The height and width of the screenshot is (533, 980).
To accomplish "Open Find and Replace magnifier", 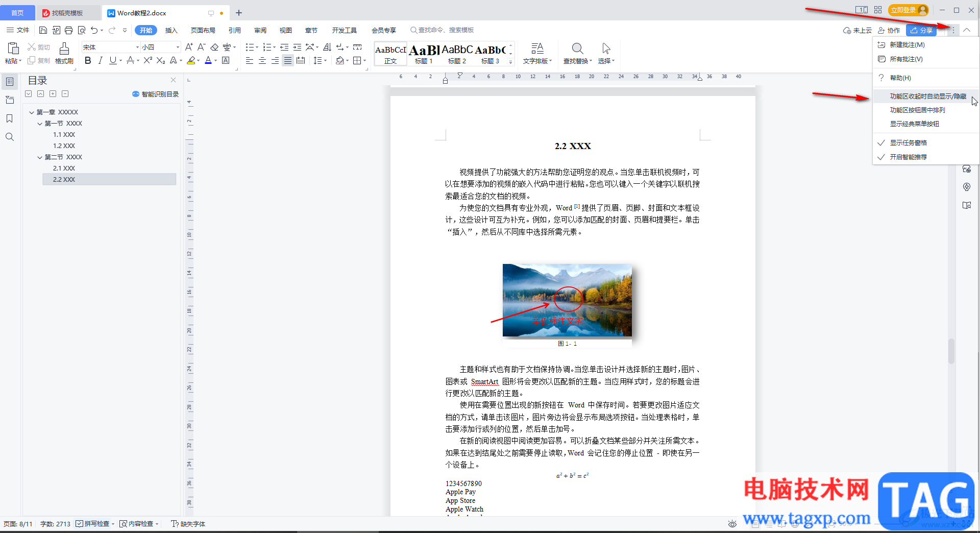I will click(x=577, y=49).
